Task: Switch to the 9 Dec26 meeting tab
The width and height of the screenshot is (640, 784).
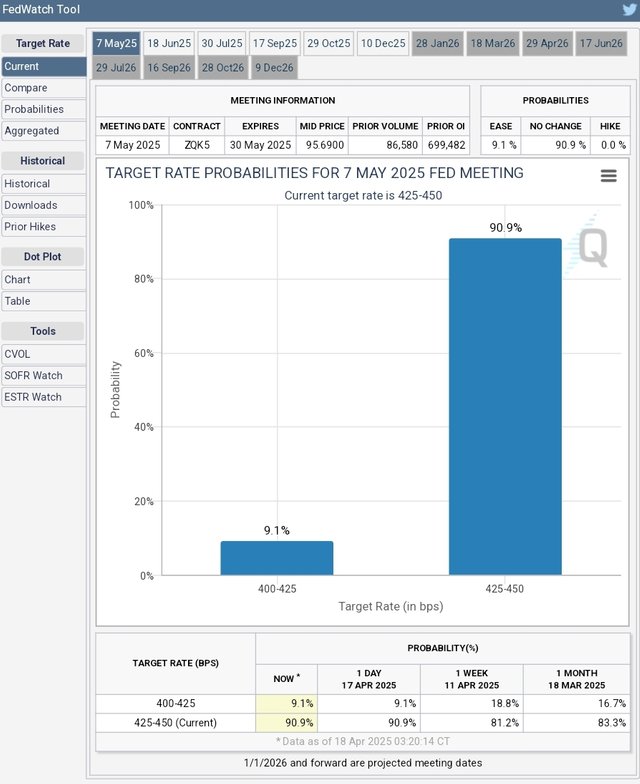Action: 274,68
